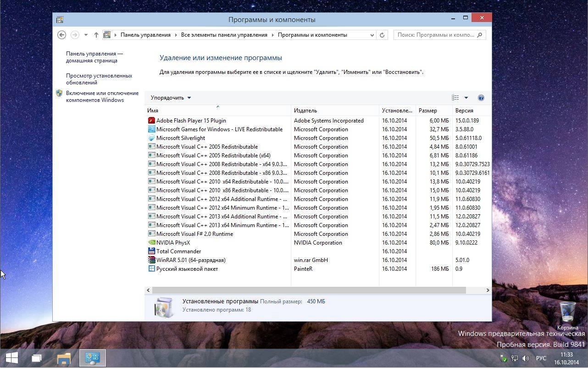Image resolution: width=588 pixels, height=368 pixels.
Task: Click the horizontal scrollbar thumb
Action: coord(309,290)
